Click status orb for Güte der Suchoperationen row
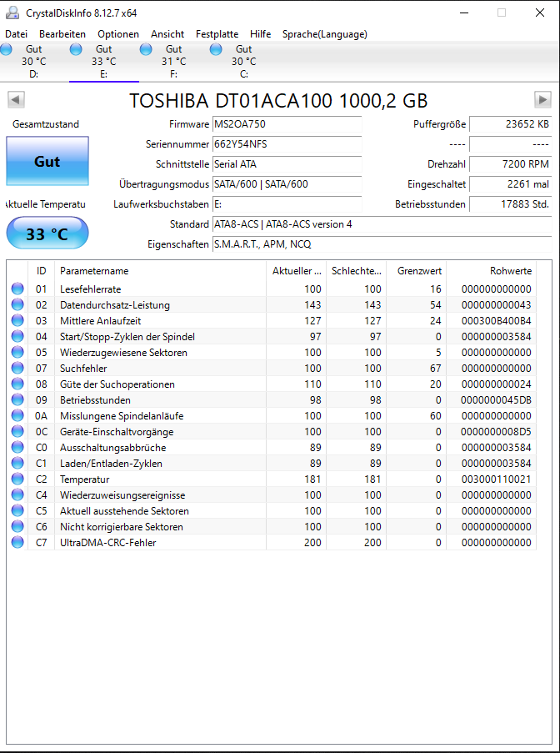 17,384
